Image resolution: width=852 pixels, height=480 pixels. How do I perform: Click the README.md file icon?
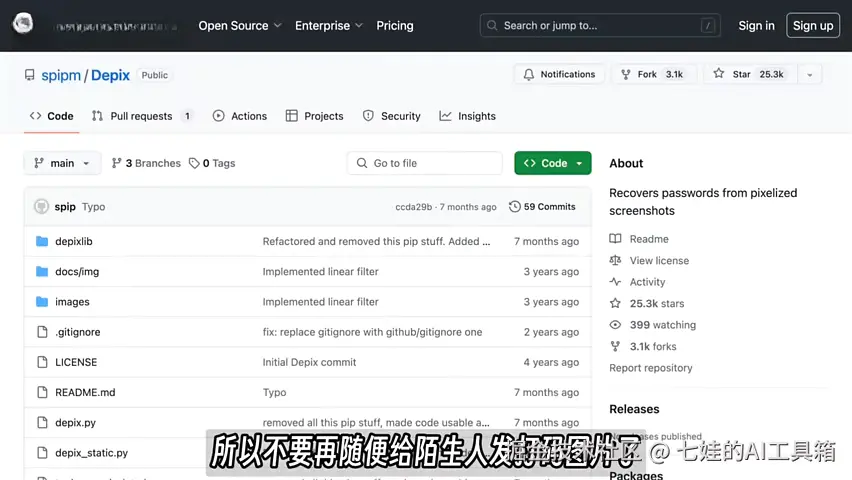(x=42, y=392)
